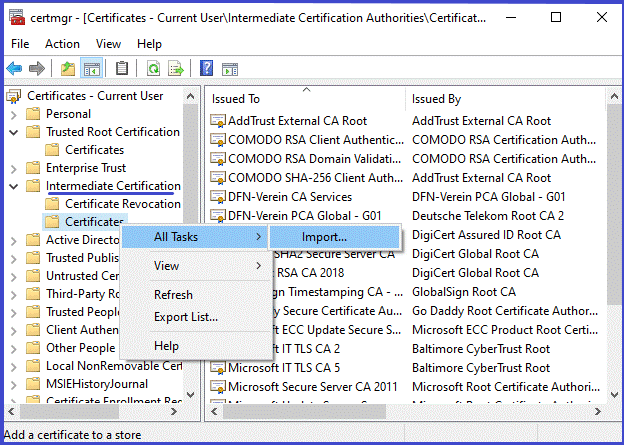Image resolution: width=624 pixels, height=445 pixels.
Task: Click tree pane scroll-down arrow
Action: point(191,395)
